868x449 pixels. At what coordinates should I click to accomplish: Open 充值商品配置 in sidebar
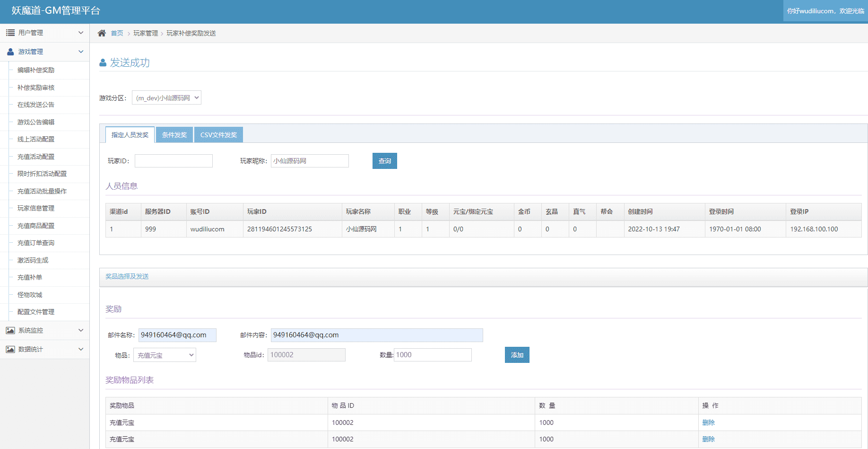click(x=36, y=226)
